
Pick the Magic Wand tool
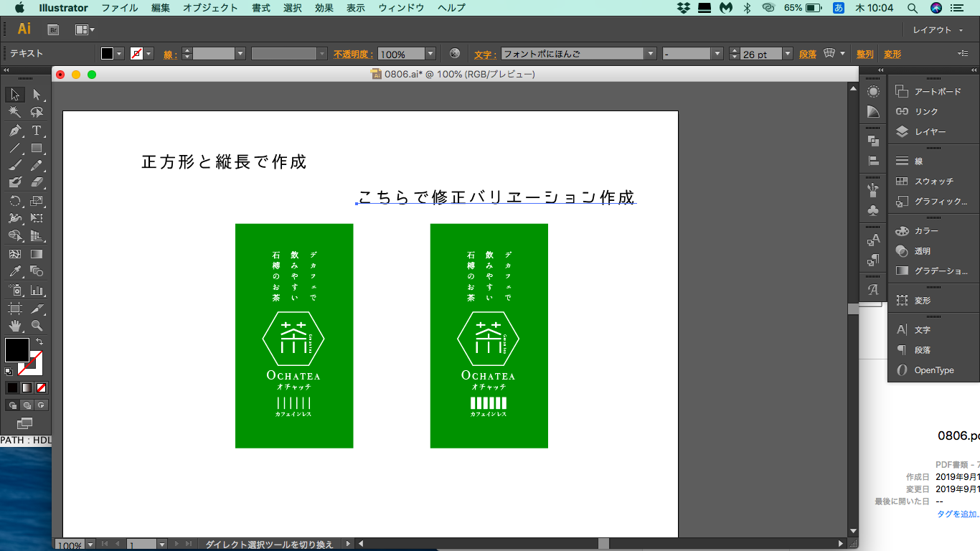15,113
